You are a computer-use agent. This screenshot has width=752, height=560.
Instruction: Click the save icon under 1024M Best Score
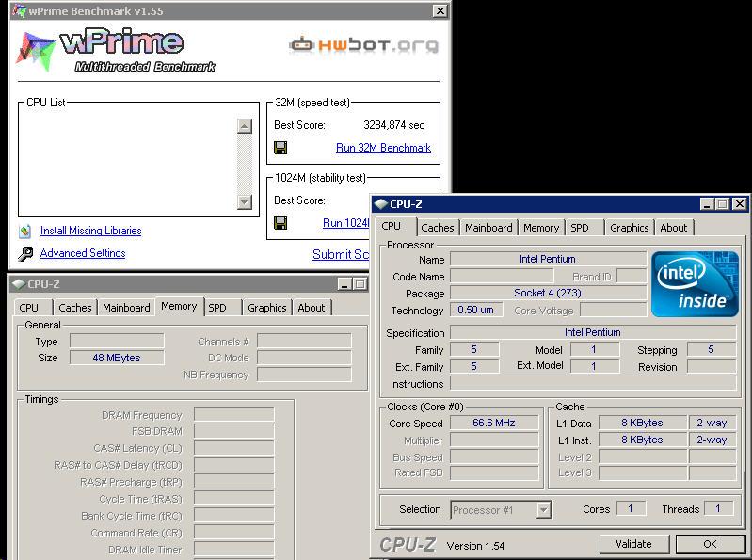[280, 223]
